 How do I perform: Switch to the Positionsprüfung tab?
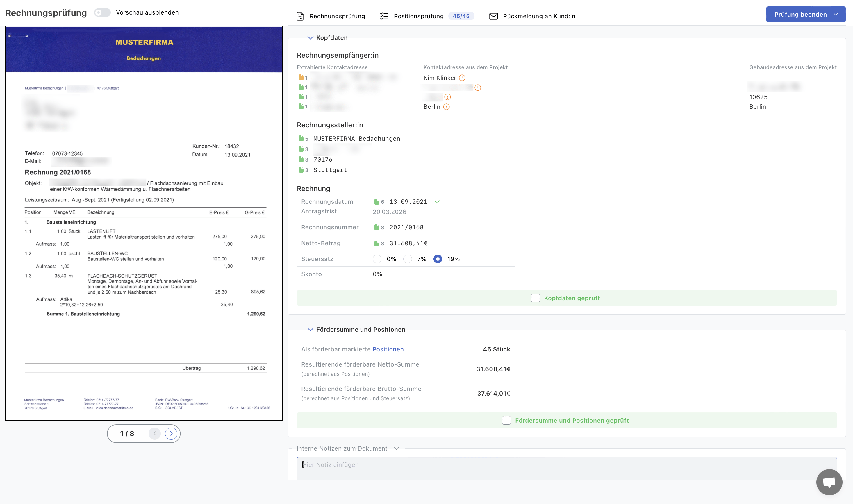[x=427, y=16]
